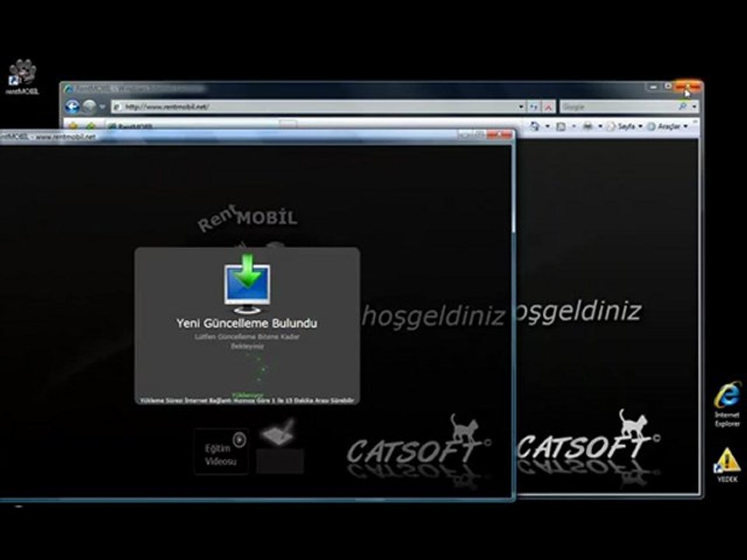The height and width of the screenshot is (560, 747).
Task: Open the Eğitim Videosu button
Action: click(x=222, y=451)
